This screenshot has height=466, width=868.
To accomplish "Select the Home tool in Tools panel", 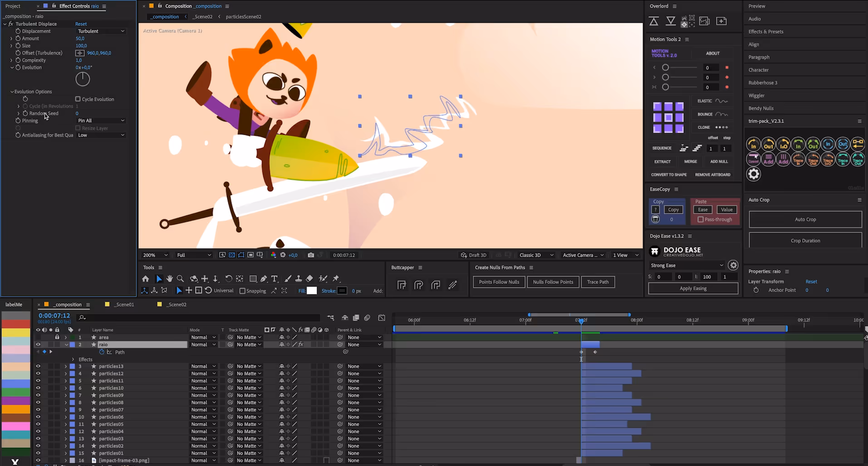I will pos(145,279).
